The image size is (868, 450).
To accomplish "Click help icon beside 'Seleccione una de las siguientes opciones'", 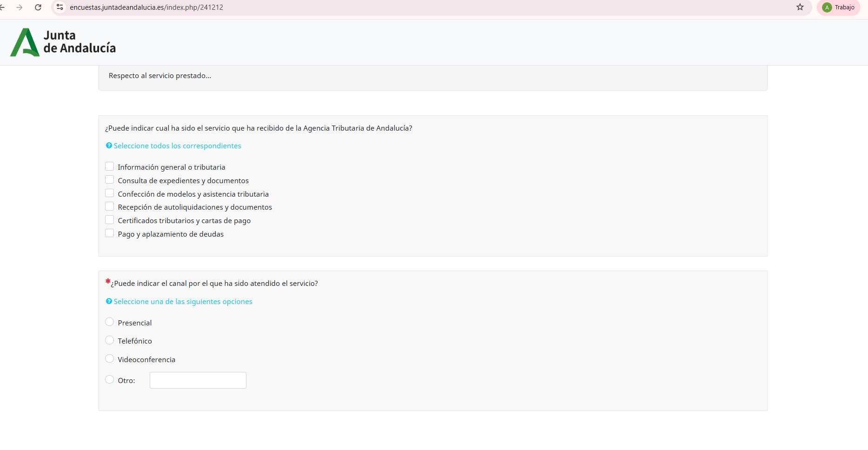I will (x=109, y=301).
